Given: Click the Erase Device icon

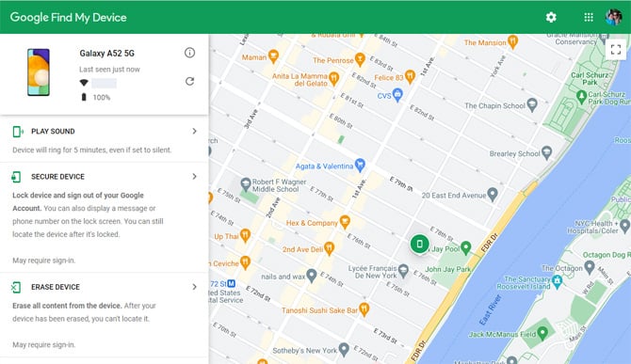Looking at the screenshot, I should pyautogui.click(x=16, y=287).
